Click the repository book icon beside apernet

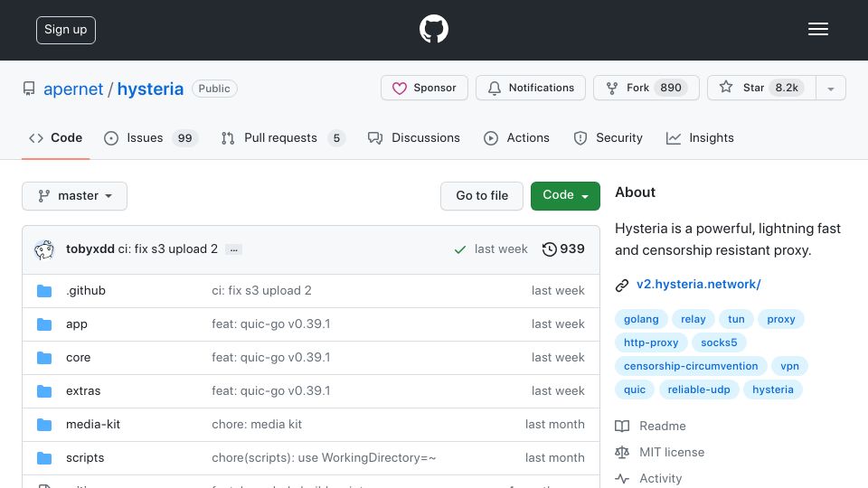click(x=29, y=89)
